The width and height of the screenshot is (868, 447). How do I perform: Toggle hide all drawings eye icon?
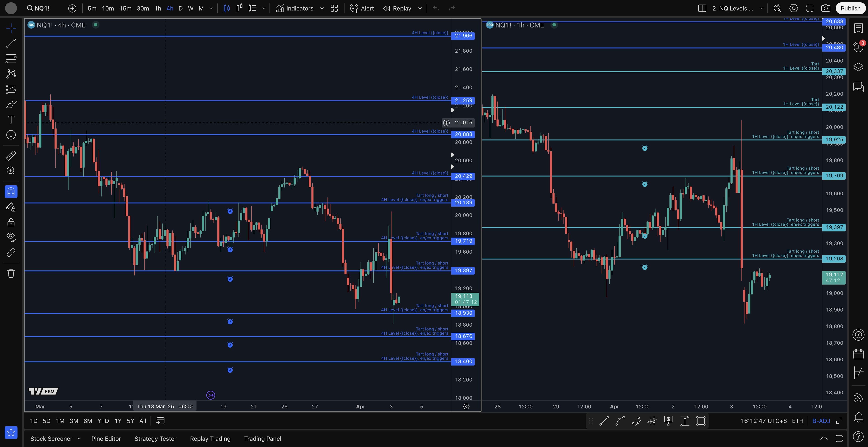tap(11, 237)
